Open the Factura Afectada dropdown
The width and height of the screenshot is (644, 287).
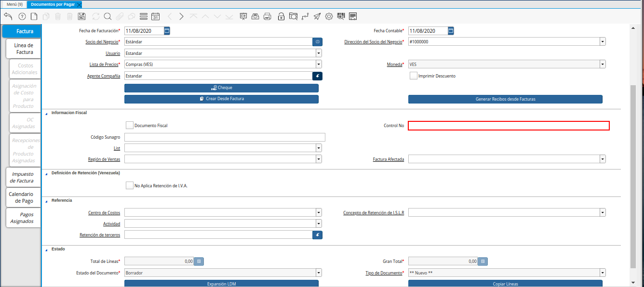[603, 159]
